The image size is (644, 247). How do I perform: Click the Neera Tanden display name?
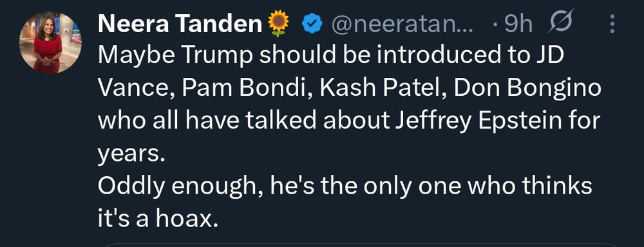click(x=180, y=24)
